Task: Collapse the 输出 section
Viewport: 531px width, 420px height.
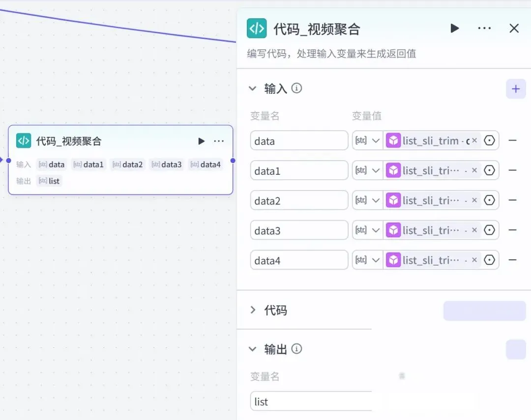Action: 252,349
